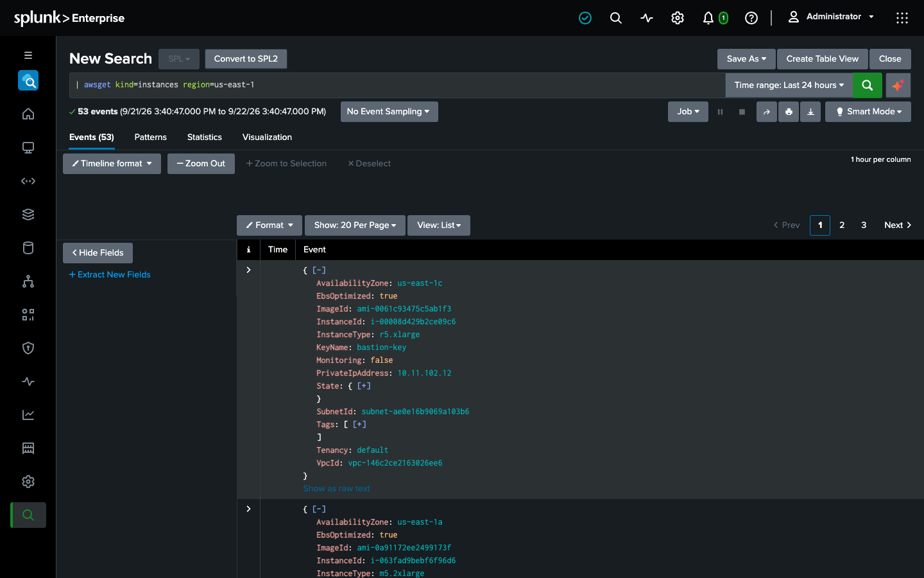Image resolution: width=924 pixels, height=578 pixels.
Task: Open the settings gear sidebar icon
Action: point(28,482)
